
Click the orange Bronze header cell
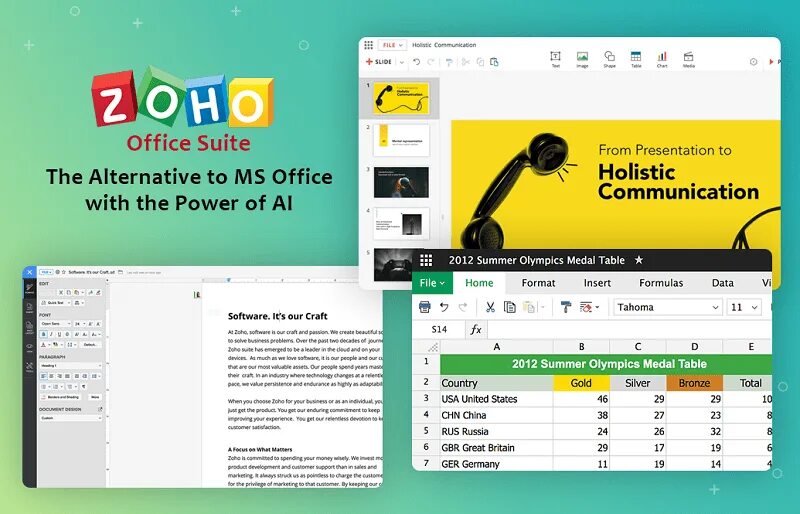pos(694,383)
